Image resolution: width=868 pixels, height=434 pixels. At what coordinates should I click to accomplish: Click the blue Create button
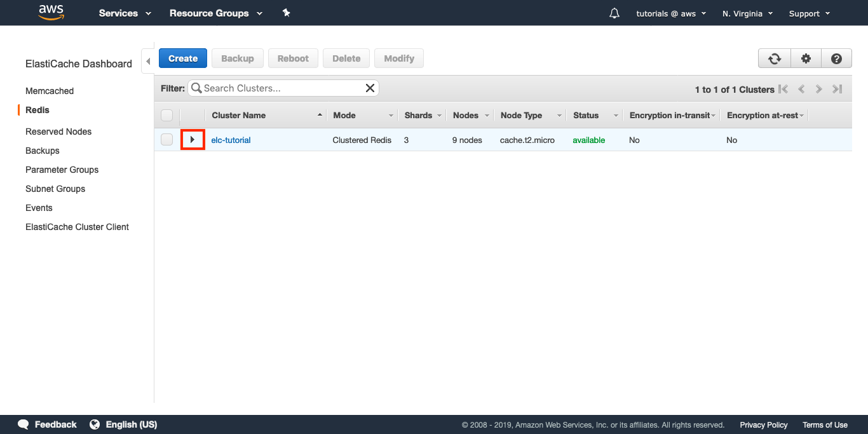point(183,58)
